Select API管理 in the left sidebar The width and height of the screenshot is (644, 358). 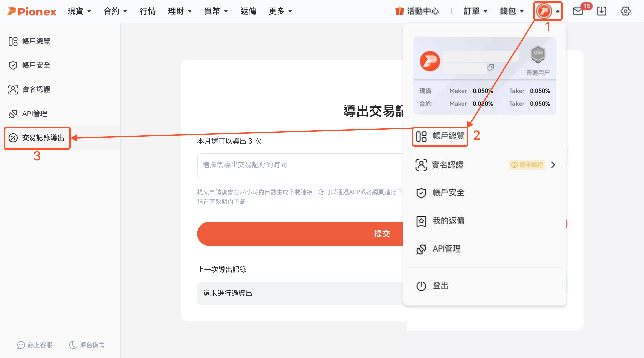[60, 114]
